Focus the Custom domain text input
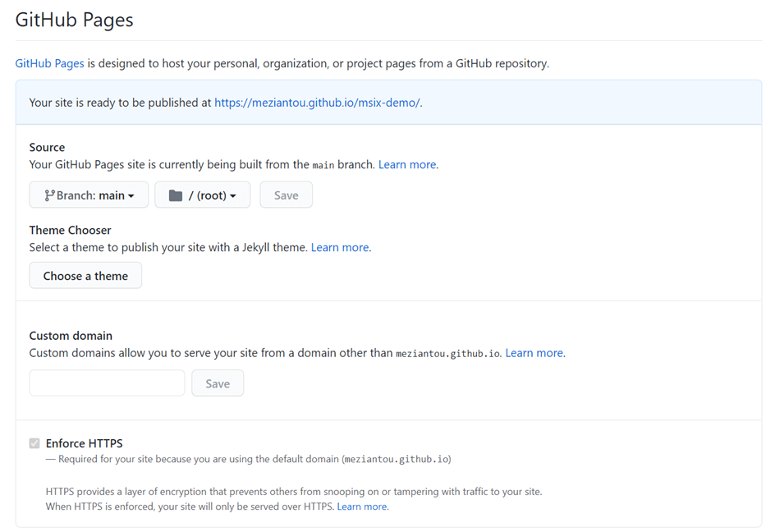 pos(107,383)
